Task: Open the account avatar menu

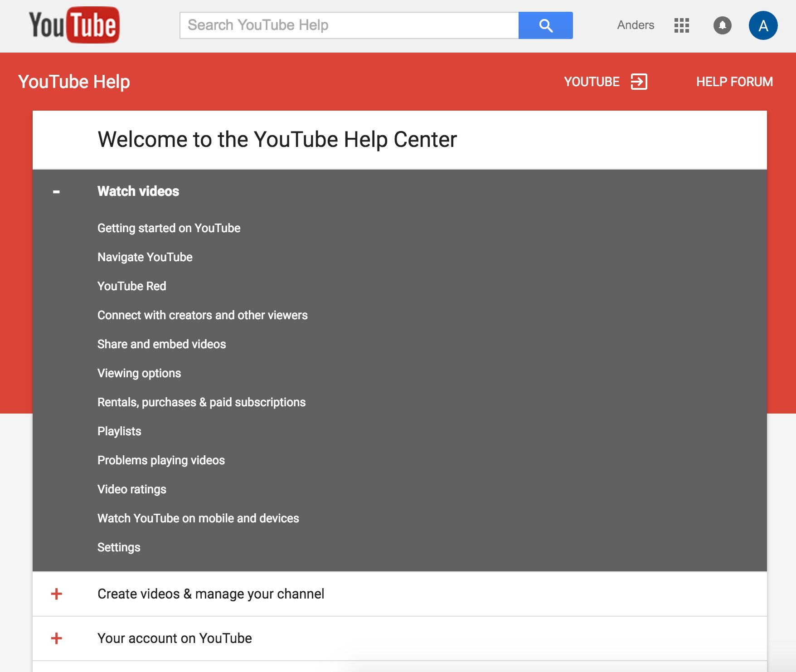Action: [x=763, y=25]
